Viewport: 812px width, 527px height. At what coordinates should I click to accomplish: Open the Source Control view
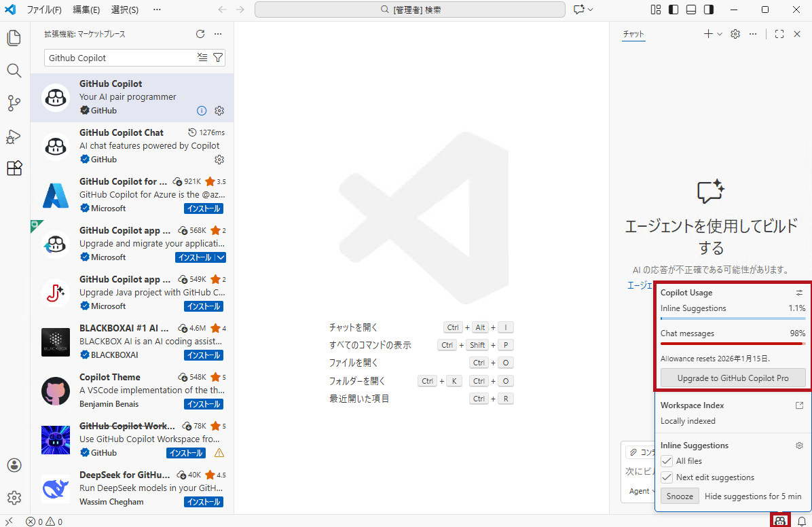[14, 103]
